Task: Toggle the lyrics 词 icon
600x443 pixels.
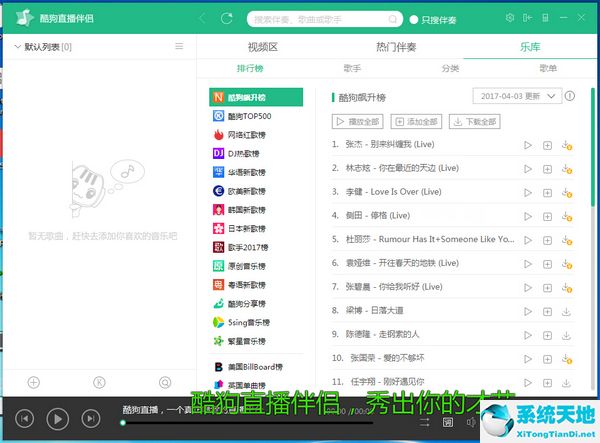Action: coord(448,422)
